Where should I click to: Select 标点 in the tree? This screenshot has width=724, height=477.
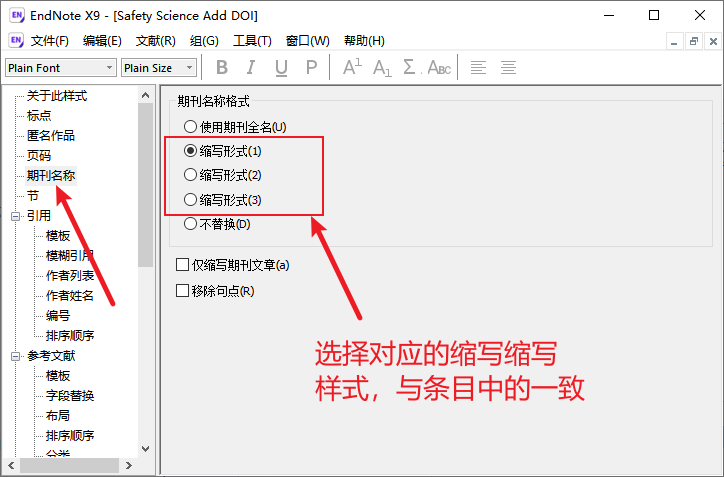click(x=39, y=115)
